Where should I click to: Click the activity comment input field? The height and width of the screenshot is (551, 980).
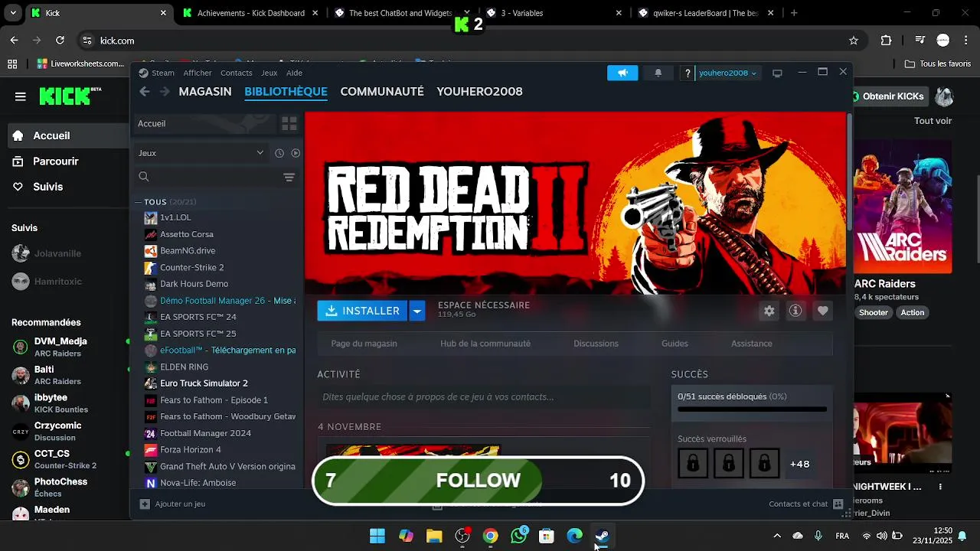click(x=484, y=397)
